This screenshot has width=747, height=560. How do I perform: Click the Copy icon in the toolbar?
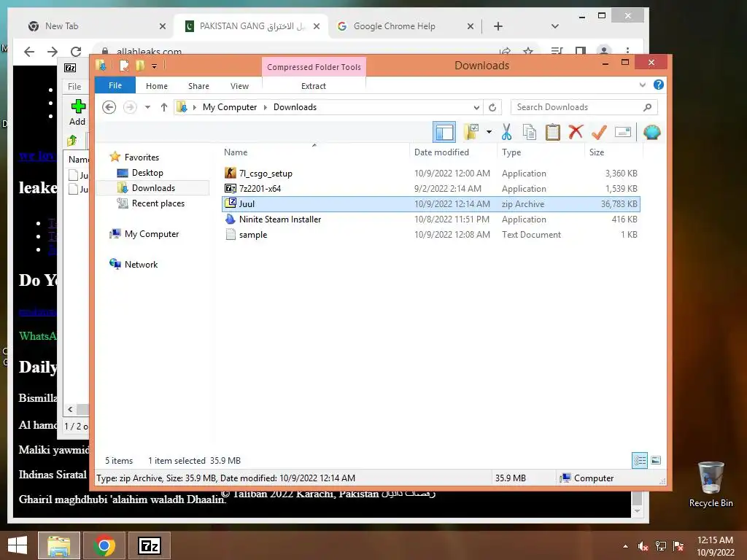(530, 132)
